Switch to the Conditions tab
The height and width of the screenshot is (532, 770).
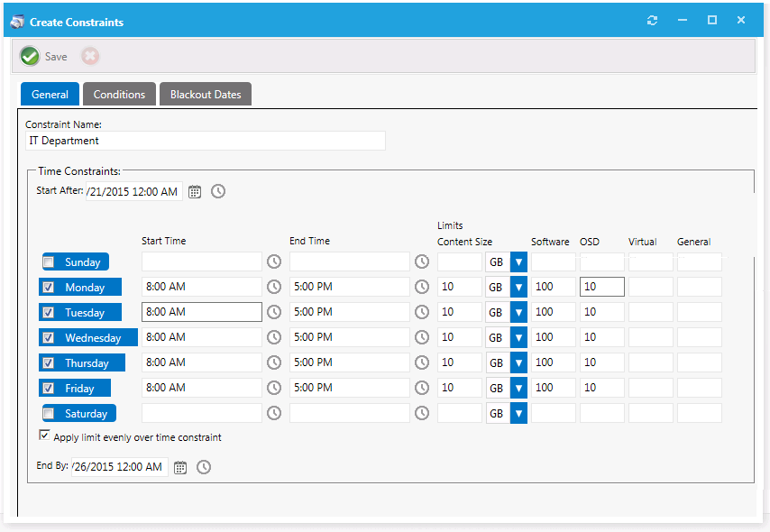tap(119, 95)
